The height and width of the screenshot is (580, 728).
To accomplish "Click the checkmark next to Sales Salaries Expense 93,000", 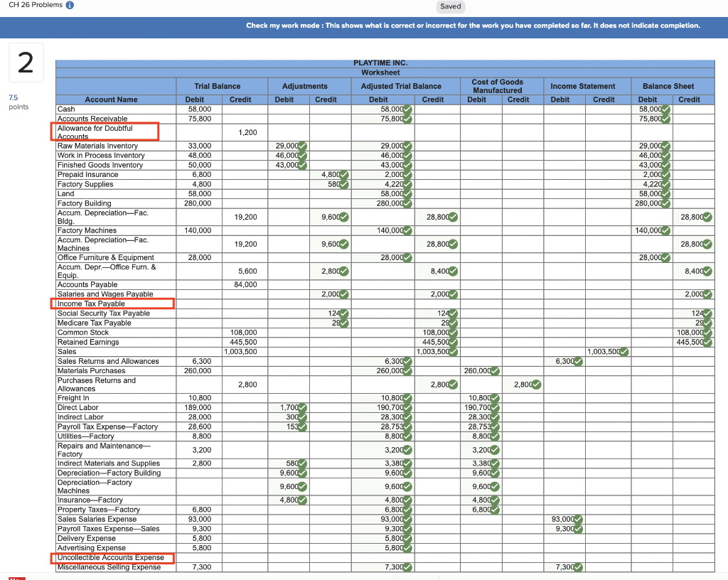I will [579, 519].
